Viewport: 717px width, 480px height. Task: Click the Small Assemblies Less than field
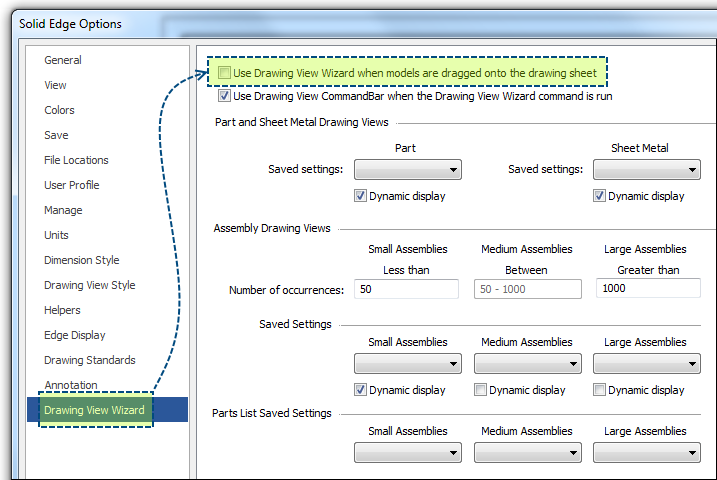(x=406, y=289)
